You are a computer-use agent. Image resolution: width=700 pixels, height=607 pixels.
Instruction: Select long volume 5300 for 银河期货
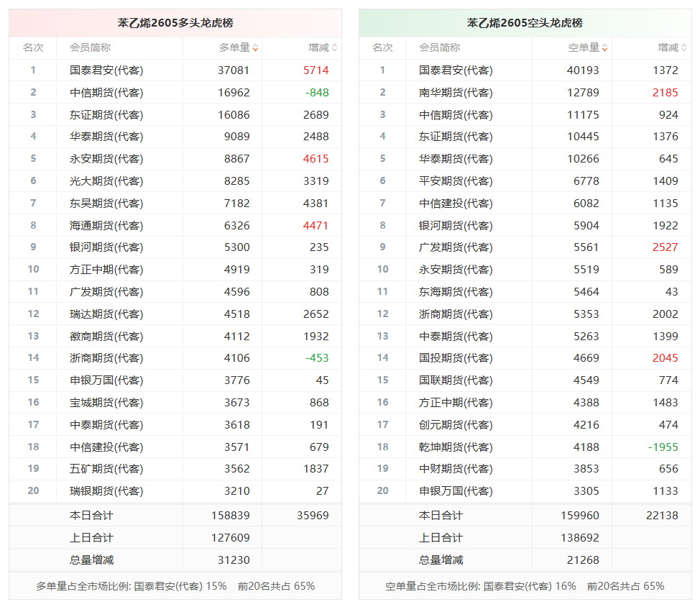(x=236, y=247)
